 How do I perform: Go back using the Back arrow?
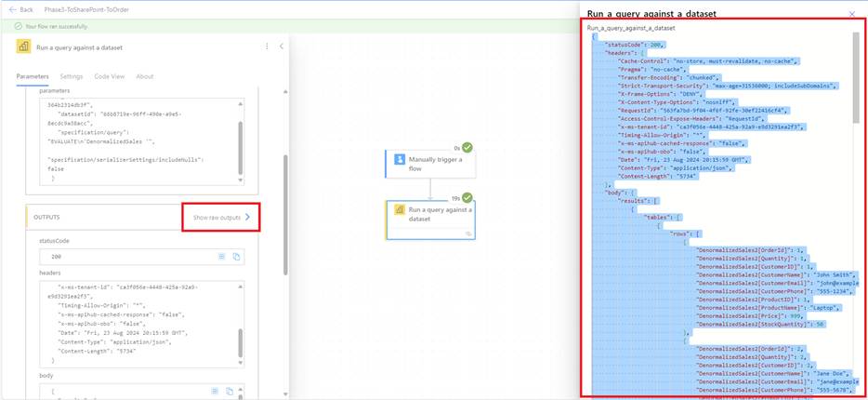click(20, 9)
